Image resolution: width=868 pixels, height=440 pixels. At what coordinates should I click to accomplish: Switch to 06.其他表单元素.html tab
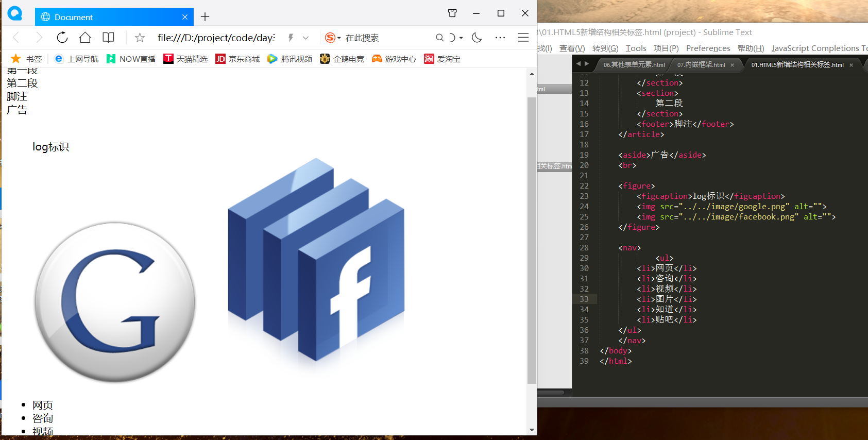634,65
